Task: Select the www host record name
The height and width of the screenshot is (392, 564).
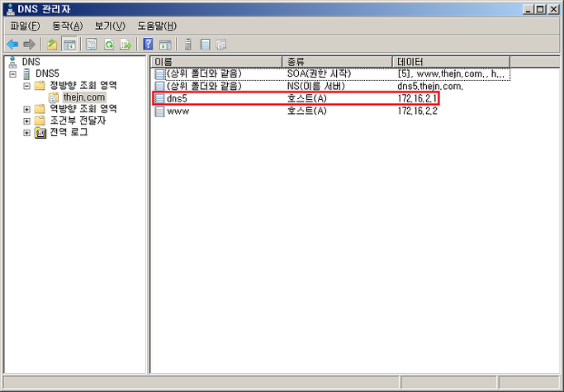Action: pos(178,111)
